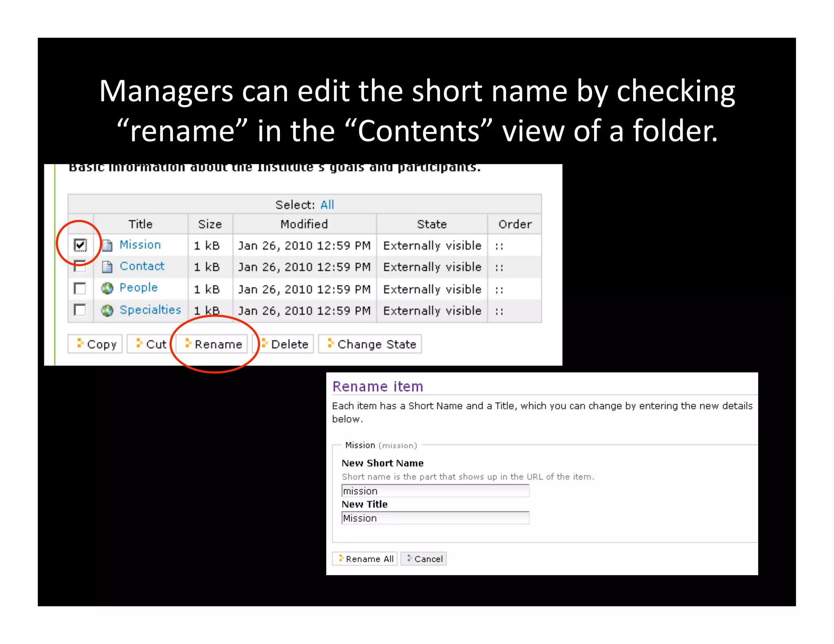
Task: Click the People globe icon
Action: coord(107,288)
